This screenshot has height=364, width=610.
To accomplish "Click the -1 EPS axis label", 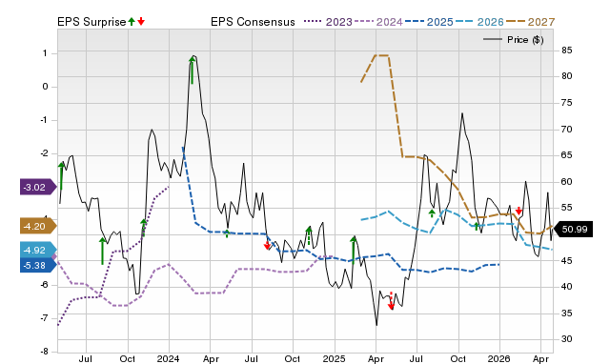I will click(x=44, y=120).
